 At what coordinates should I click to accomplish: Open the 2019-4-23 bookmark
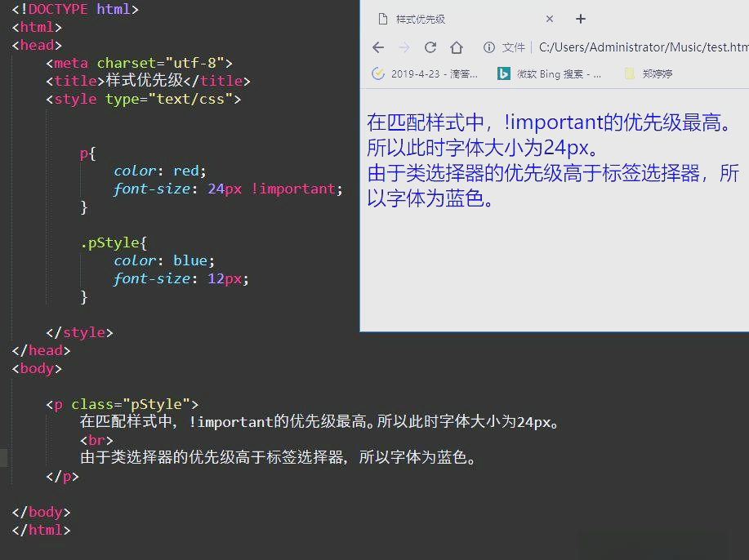425,74
